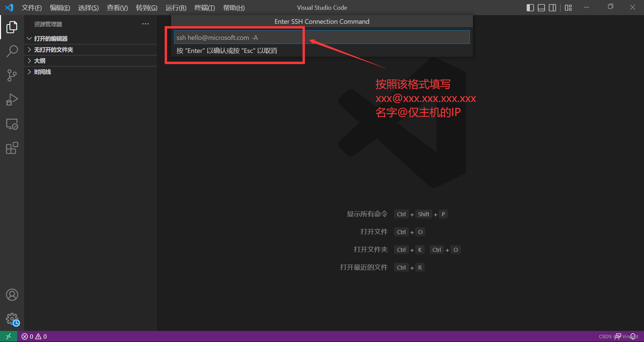
Task: Toggle bottom panel layout icon
Action: pos(541,7)
